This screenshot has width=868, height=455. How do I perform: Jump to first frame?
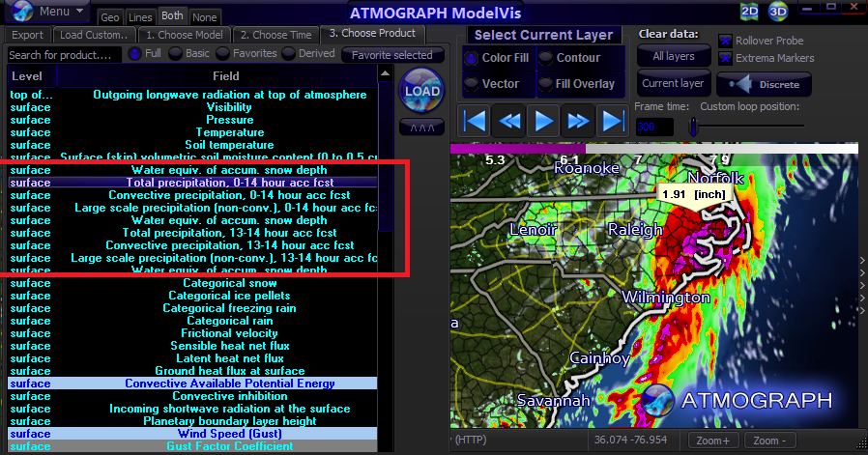(x=475, y=120)
